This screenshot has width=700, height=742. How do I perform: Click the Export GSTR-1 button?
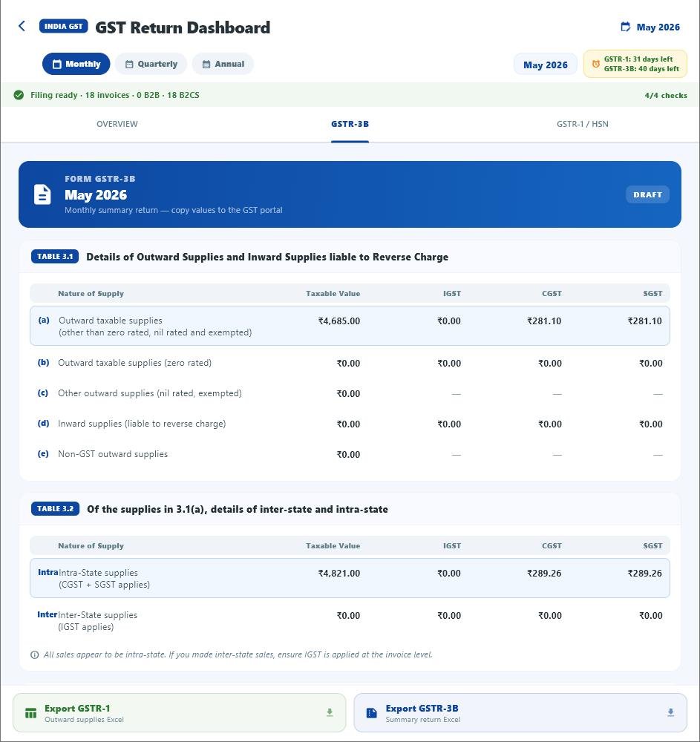180,712
